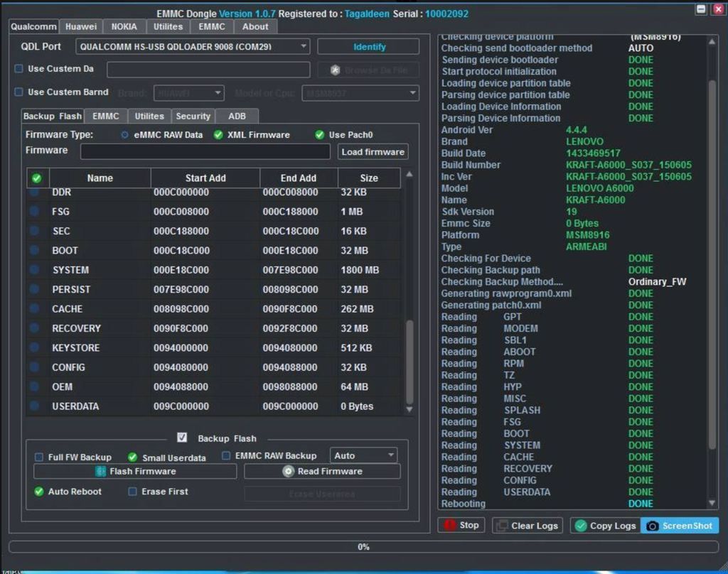Image resolution: width=728 pixels, height=574 pixels.
Task: Switch to the ADB sub-tab
Action: point(237,116)
